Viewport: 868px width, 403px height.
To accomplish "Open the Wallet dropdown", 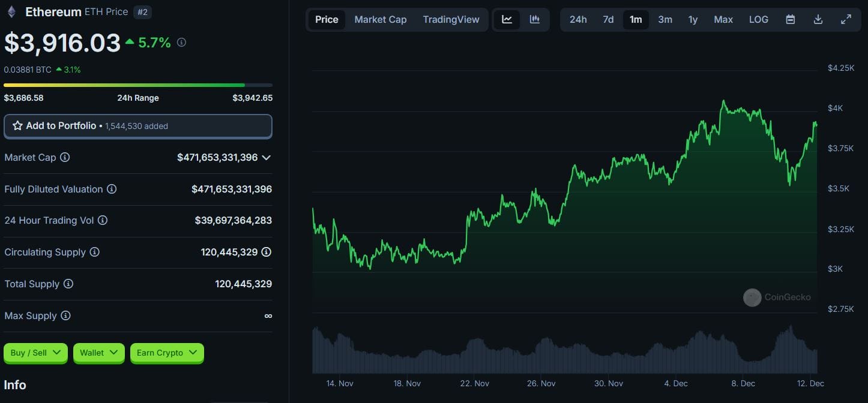I will point(98,353).
